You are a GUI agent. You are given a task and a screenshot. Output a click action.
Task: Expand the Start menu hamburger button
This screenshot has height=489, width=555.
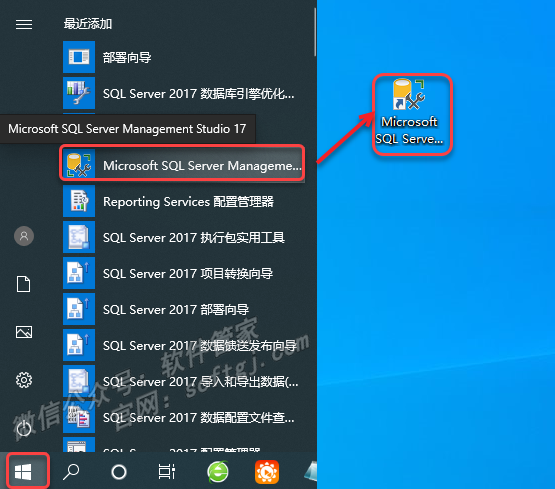click(x=24, y=24)
